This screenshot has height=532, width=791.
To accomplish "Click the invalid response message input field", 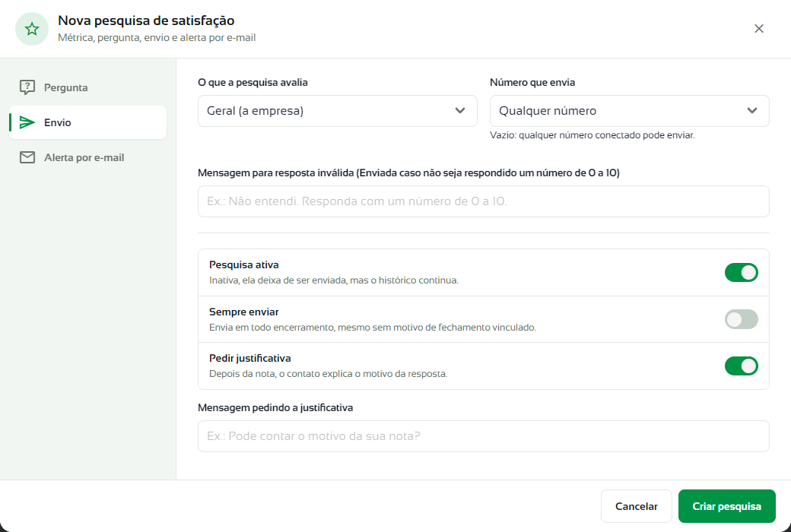I will pos(483,201).
